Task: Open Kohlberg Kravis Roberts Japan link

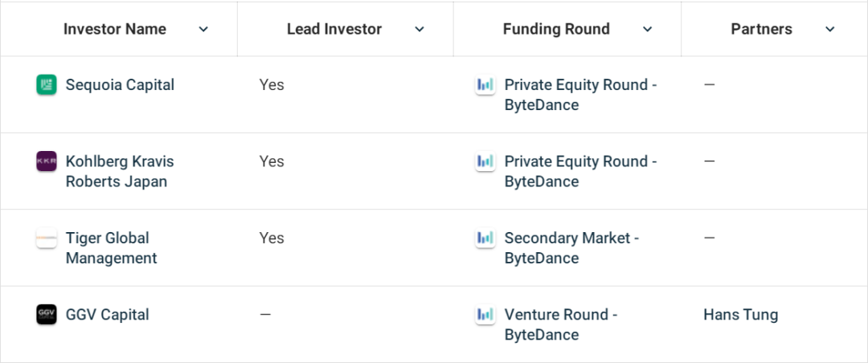Action: tap(119, 171)
